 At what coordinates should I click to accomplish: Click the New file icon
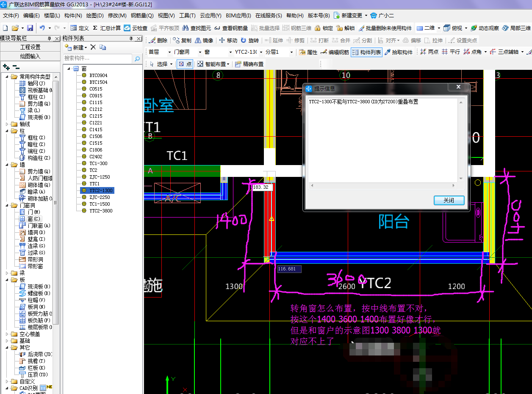click(5, 28)
